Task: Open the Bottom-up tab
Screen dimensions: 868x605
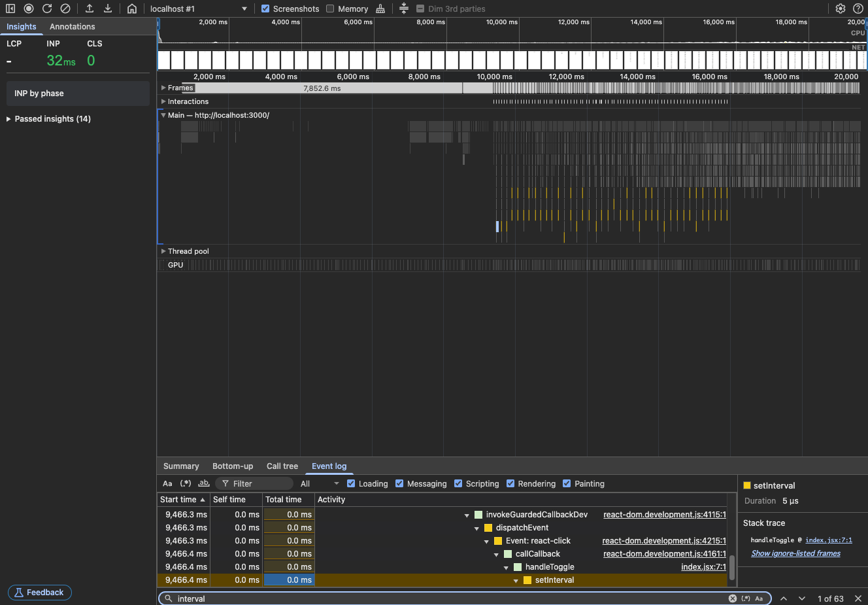Action: [x=233, y=466]
